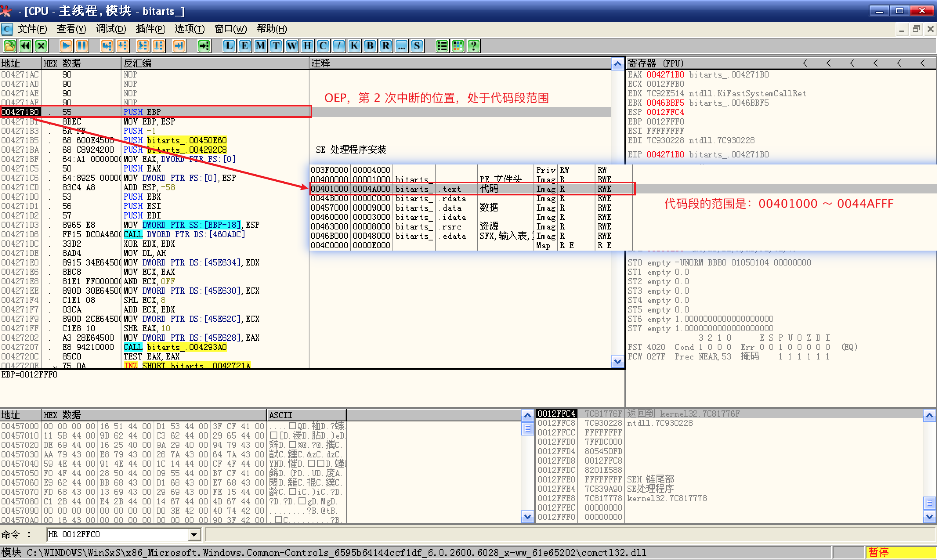Open Executable modules E window
Image resolution: width=937 pixels, height=560 pixels.
pyautogui.click(x=245, y=46)
